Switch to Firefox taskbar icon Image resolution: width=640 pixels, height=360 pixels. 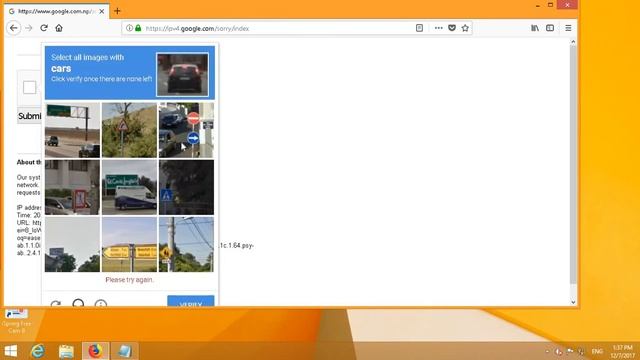[96, 351]
